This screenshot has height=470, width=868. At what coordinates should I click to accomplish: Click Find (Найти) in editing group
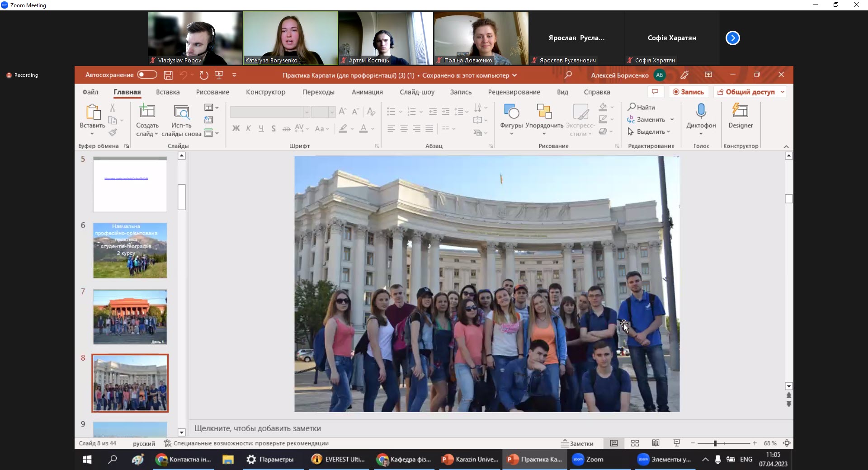click(x=641, y=108)
